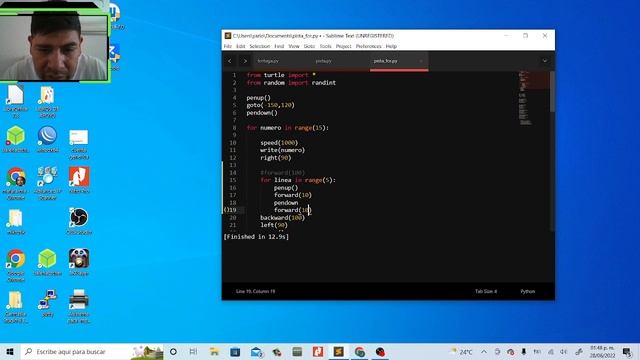Click the speed(1000) code line
The height and width of the screenshot is (360, 640).
pos(279,143)
